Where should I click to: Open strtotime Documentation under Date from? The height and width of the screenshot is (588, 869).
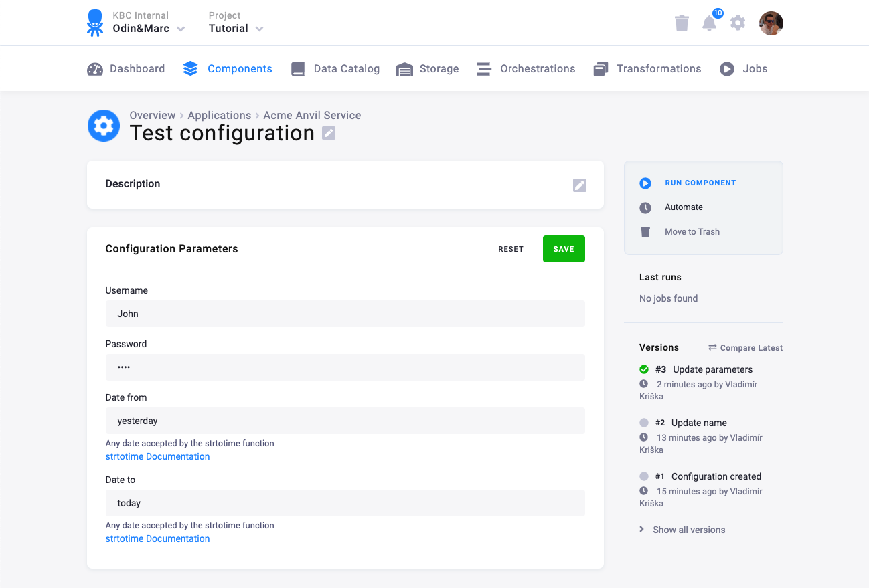157,456
